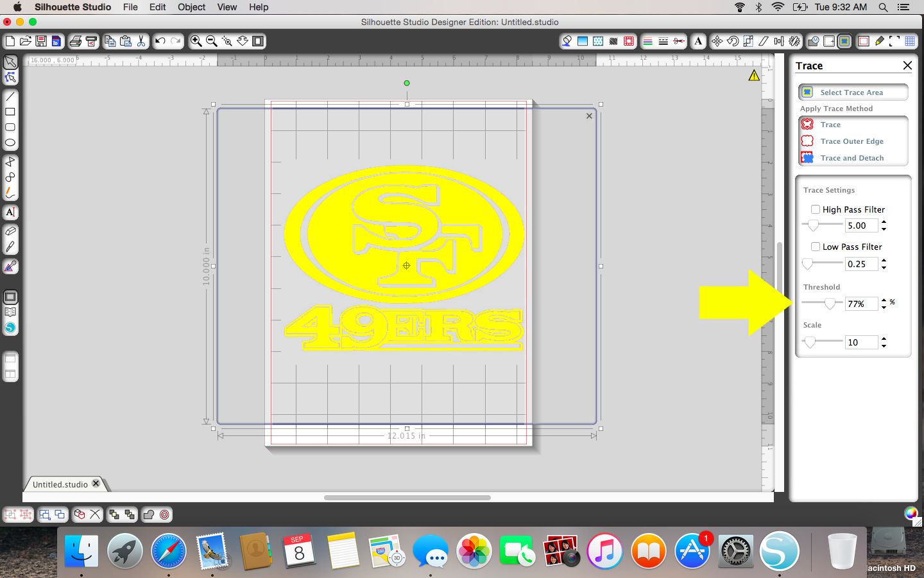Open the Silhouette Design Store icon

(x=10, y=328)
